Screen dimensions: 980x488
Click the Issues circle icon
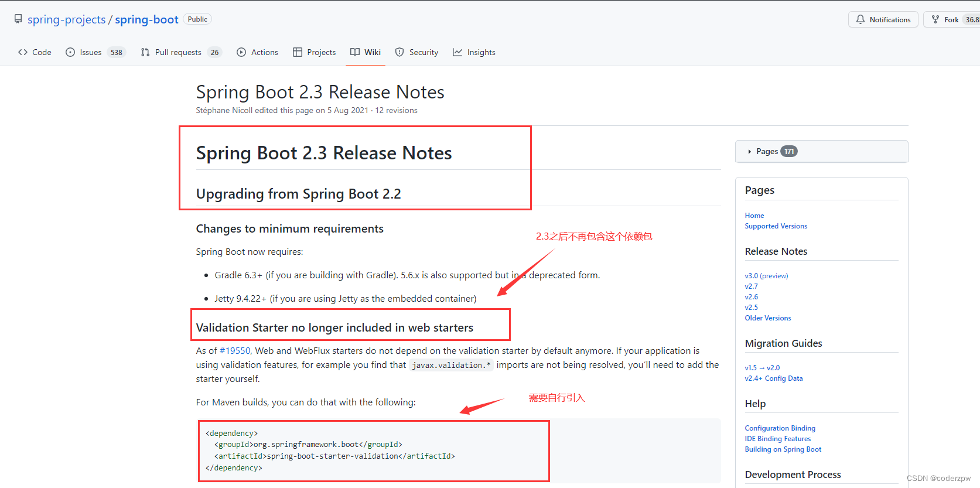pos(70,52)
